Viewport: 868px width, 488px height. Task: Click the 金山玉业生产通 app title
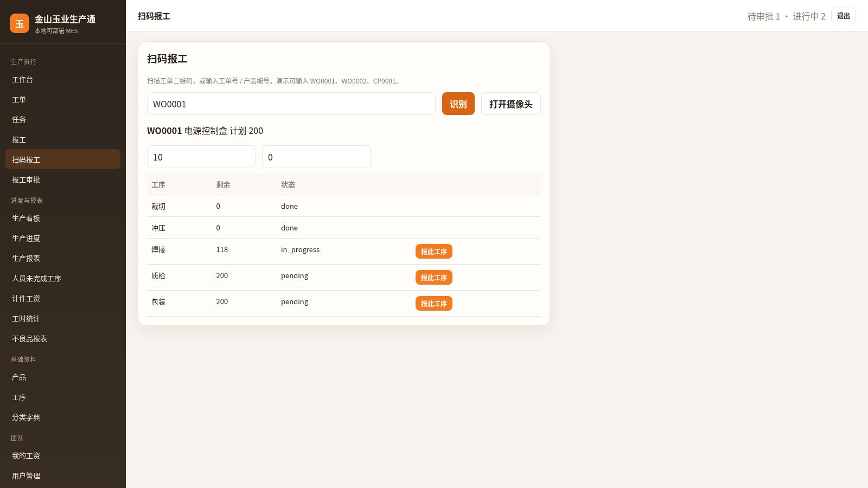pos(65,19)
